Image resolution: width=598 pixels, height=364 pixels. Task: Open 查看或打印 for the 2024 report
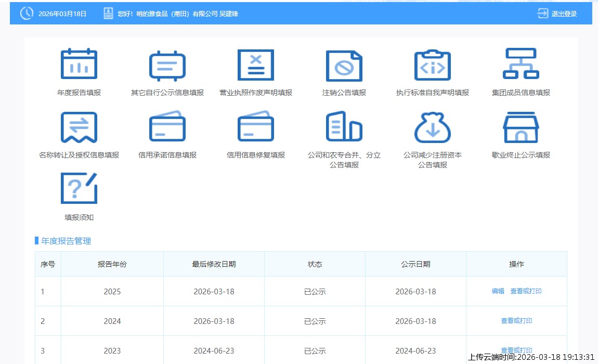[516, 321]
